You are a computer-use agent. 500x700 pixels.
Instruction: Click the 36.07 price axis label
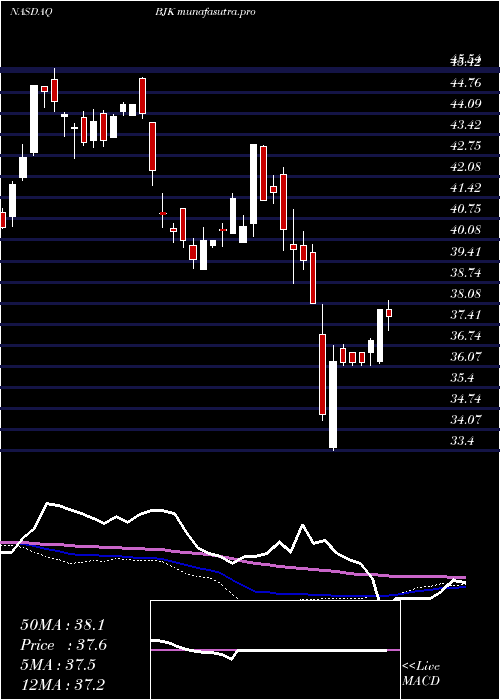point(466,357)
